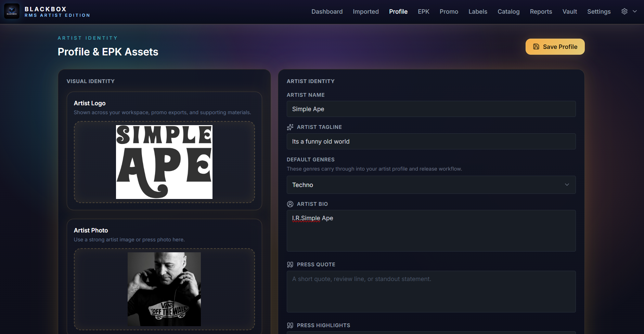Click the quote icon beside Press Highlights
The height and width of the screenshot is (334, 644).
coord(290,325)
